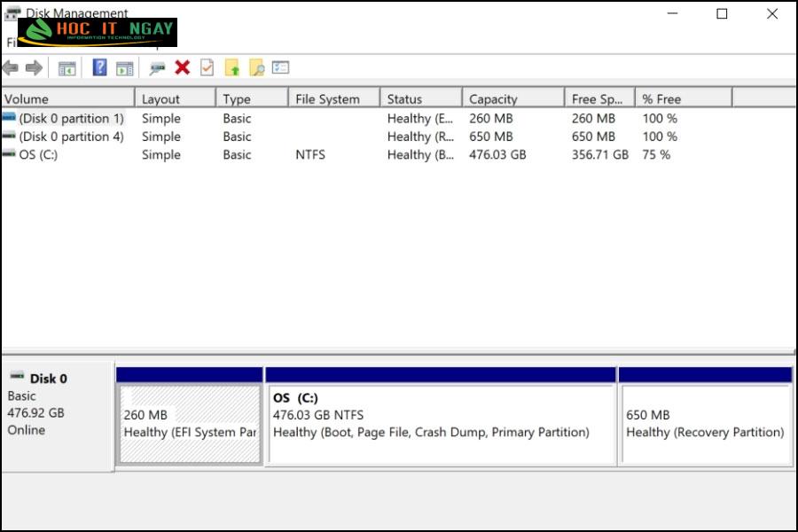Click the 'Healthy (E...' status cell
Image resolution: width=798 pixels, height=532 pixels.
pyautogui.click(x=420, y=119)
